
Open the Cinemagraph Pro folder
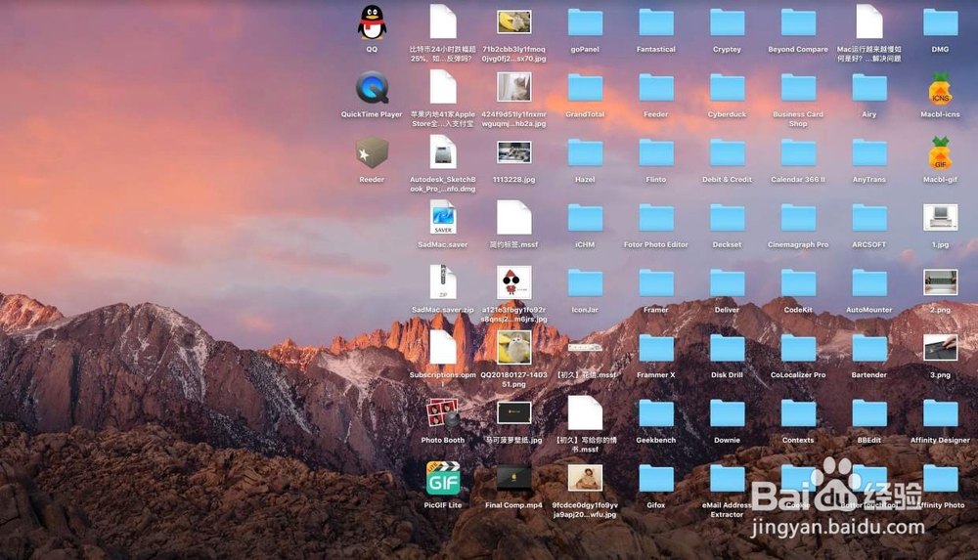pos(798,218)
